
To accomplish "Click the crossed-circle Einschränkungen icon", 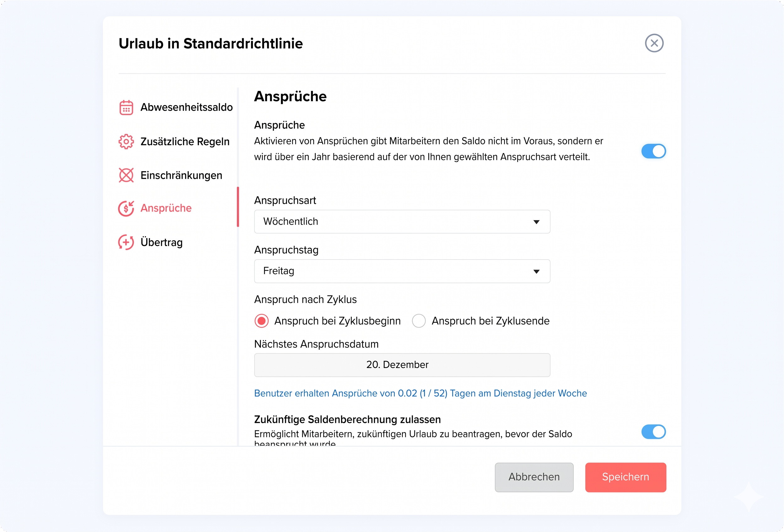I will [126, 175].
